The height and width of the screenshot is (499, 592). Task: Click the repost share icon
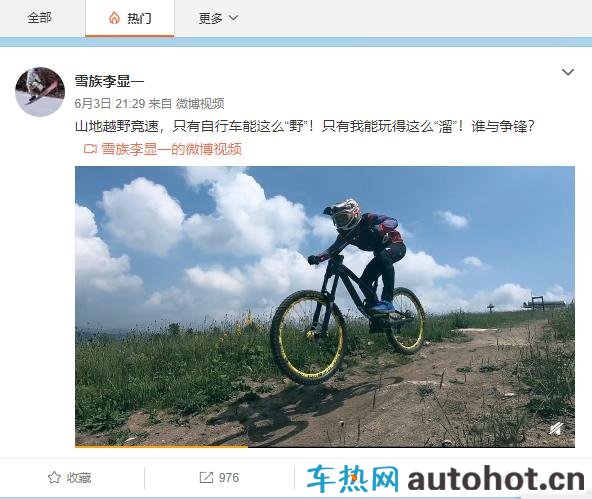(206, 478)
